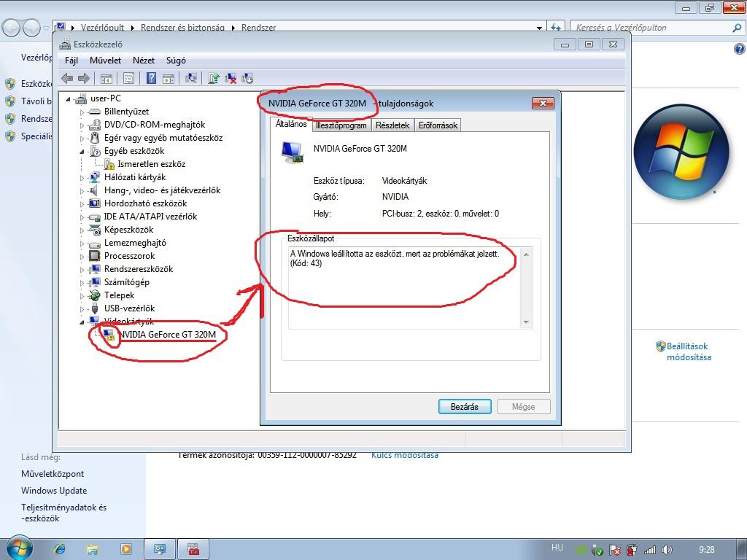
Task: Click the Start orb button
Action: (x=18, y=548)
